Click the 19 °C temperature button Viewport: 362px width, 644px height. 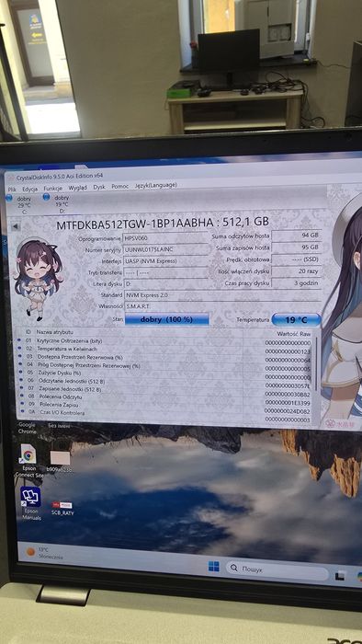click(x=296, y=319)
